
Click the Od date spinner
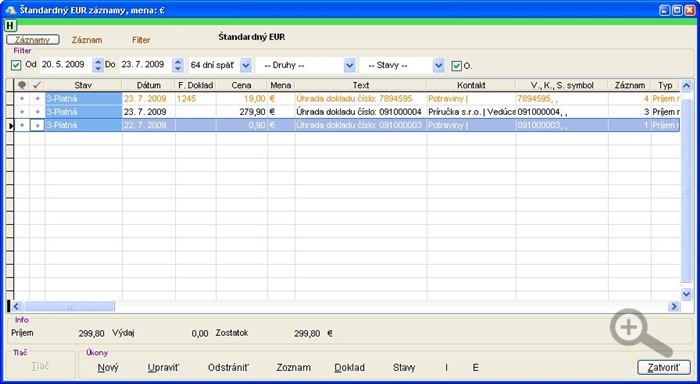[x=98, y=65]
